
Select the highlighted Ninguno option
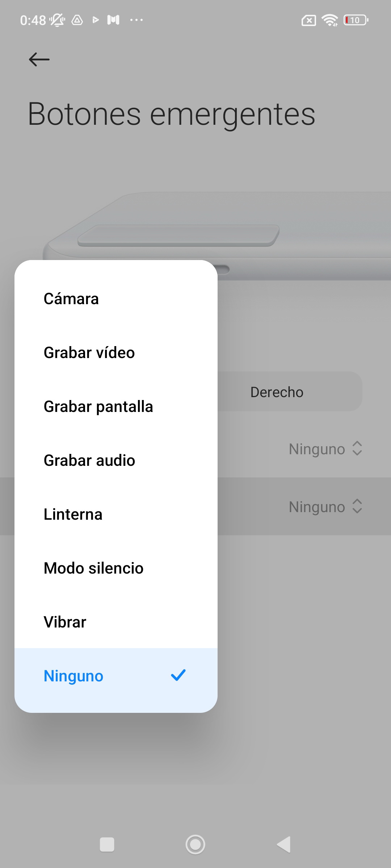(x=116, y=676)
